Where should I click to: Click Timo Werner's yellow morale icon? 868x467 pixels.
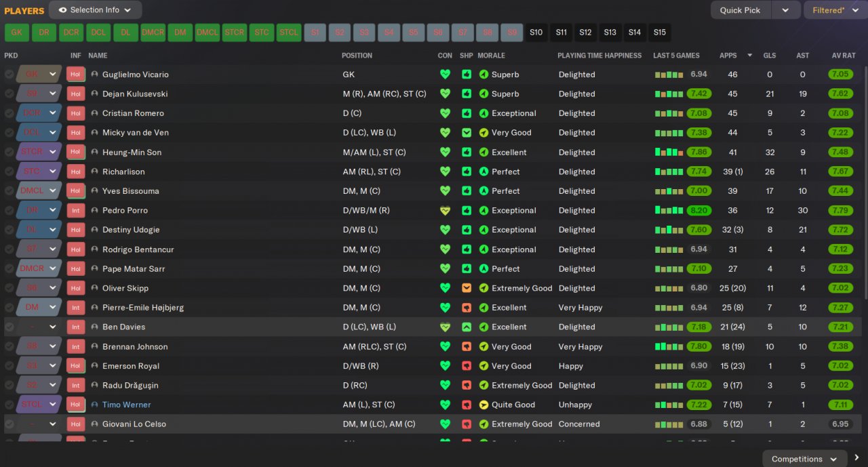click(484, 405)
